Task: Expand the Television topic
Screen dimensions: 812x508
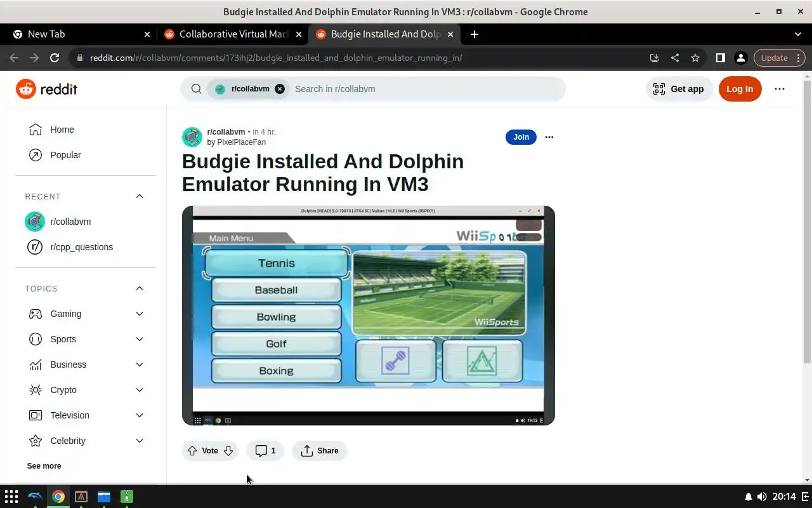Action: pyautogui.click(x=140, y=415)
